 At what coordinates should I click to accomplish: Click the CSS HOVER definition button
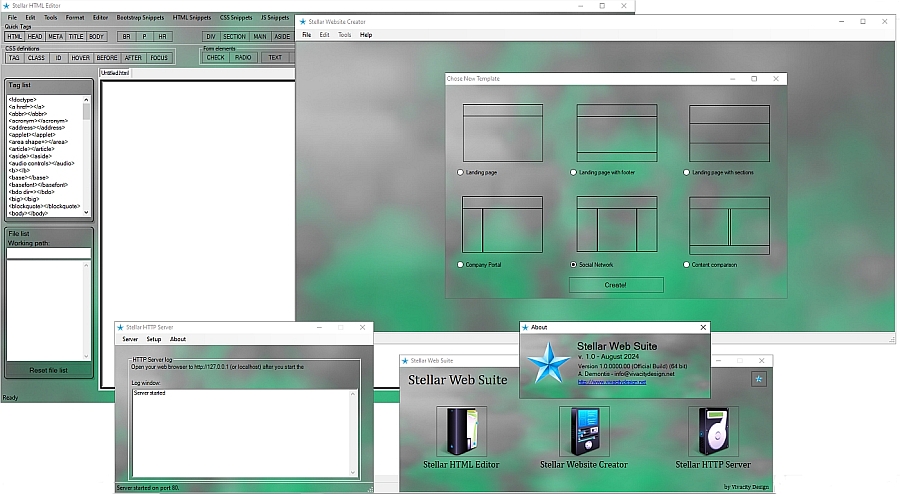80,58
